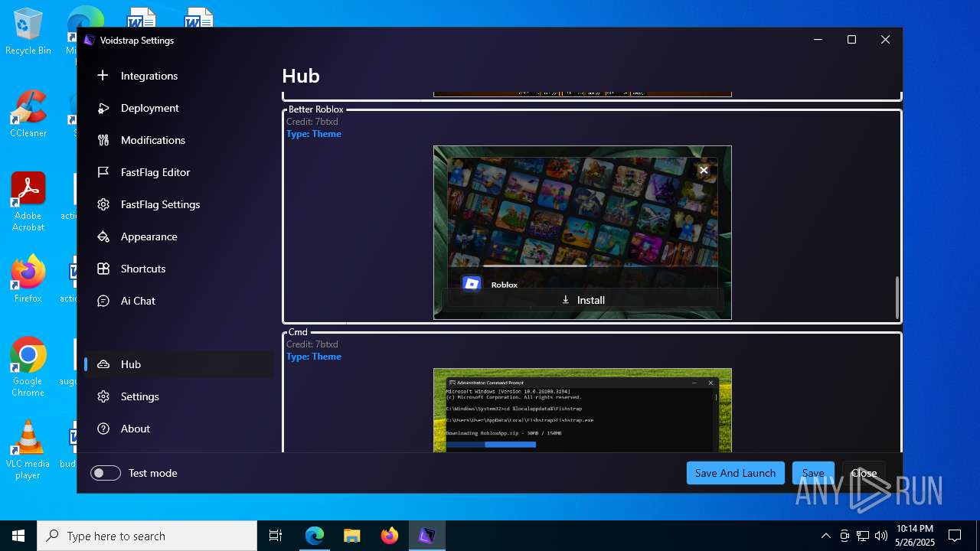
Task: Click the Better Roblox theme preview image
Action: coord(583,233)
